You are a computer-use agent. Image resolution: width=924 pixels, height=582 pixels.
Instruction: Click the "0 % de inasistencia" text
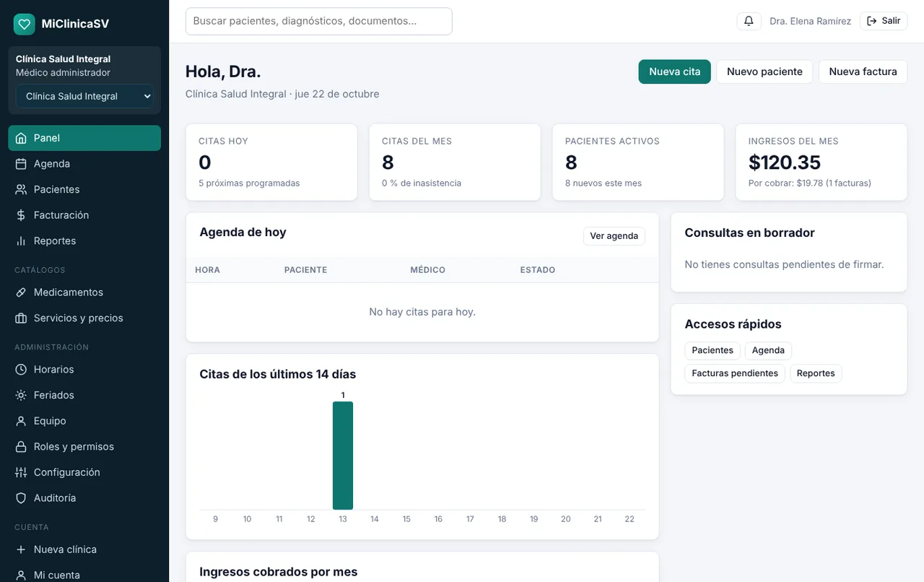pyautogui.click(x=422, y=183)
